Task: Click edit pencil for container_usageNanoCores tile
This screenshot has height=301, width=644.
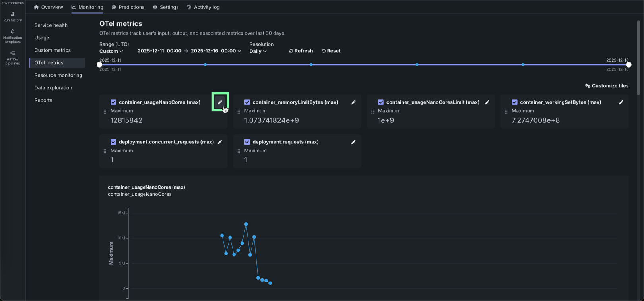Action: pos(220,102)
